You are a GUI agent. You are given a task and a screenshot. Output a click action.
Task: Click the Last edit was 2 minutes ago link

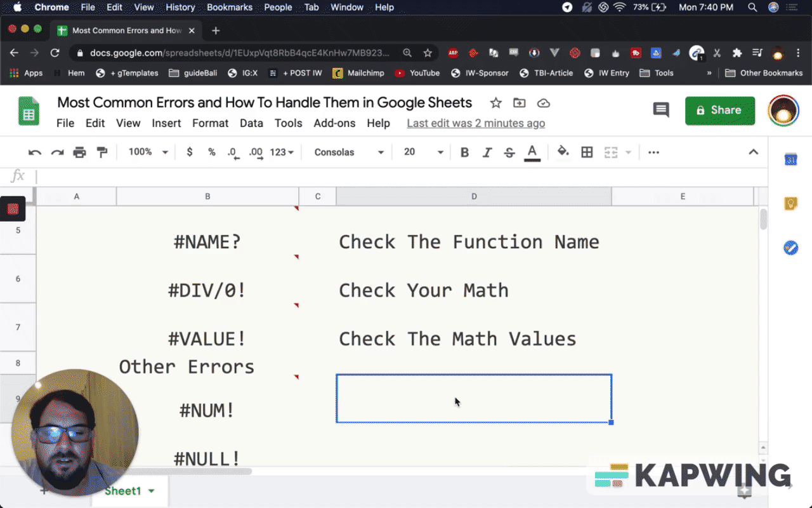point(476,123)
